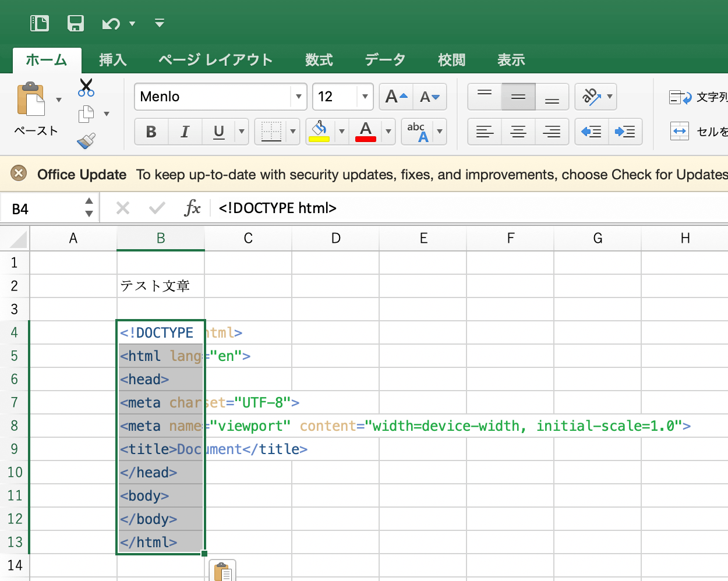This screenshot has height=581, width=728.
Task: Toggle align text right
Action: (552, 132)
